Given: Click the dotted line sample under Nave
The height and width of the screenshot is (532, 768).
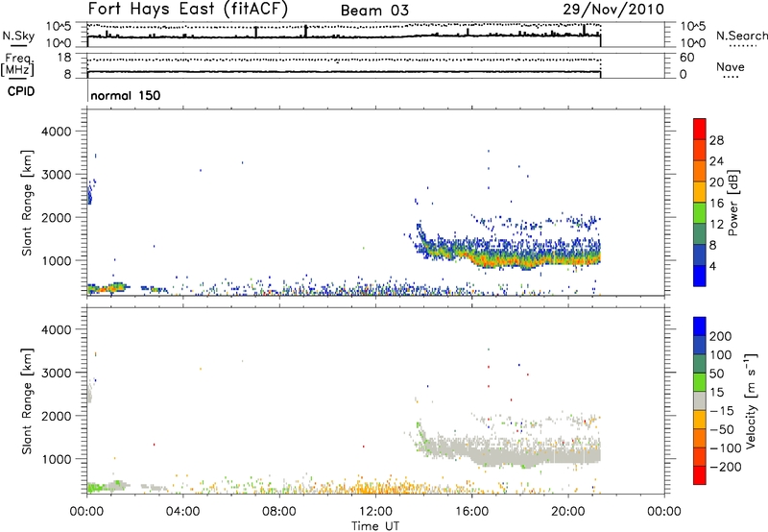Looking at the screenshot, I should [731, 78].
